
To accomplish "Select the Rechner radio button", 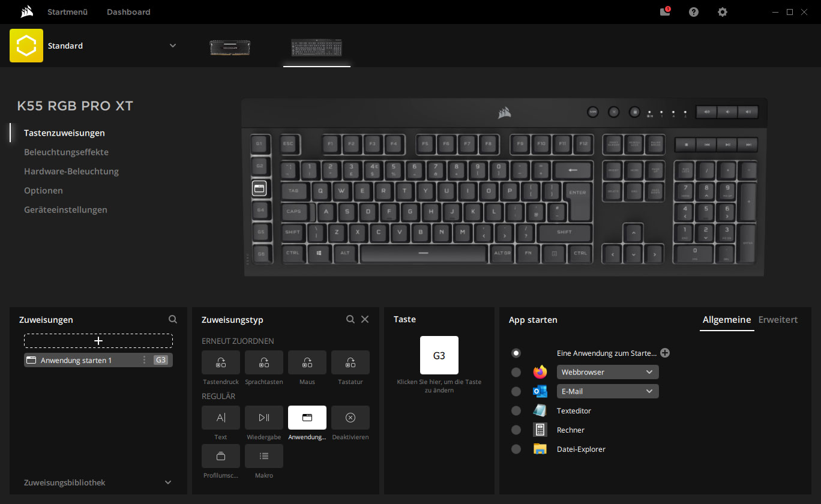I will (516, 430).
